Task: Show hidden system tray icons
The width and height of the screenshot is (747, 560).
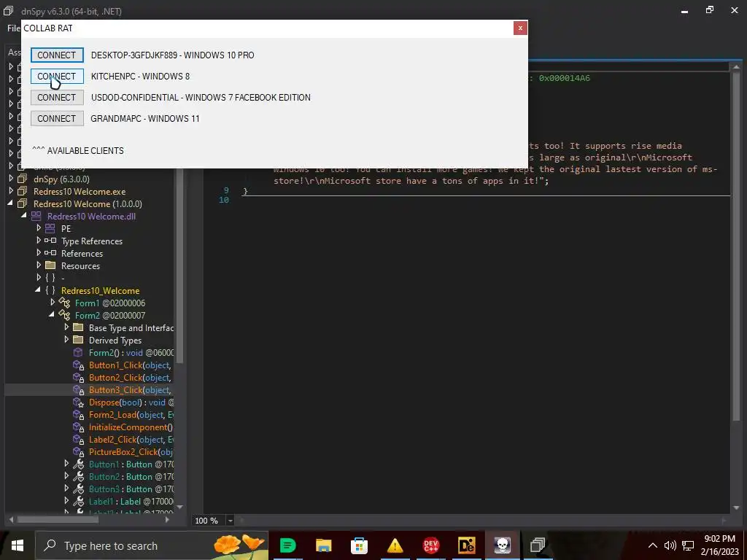Action: (653, 545)
